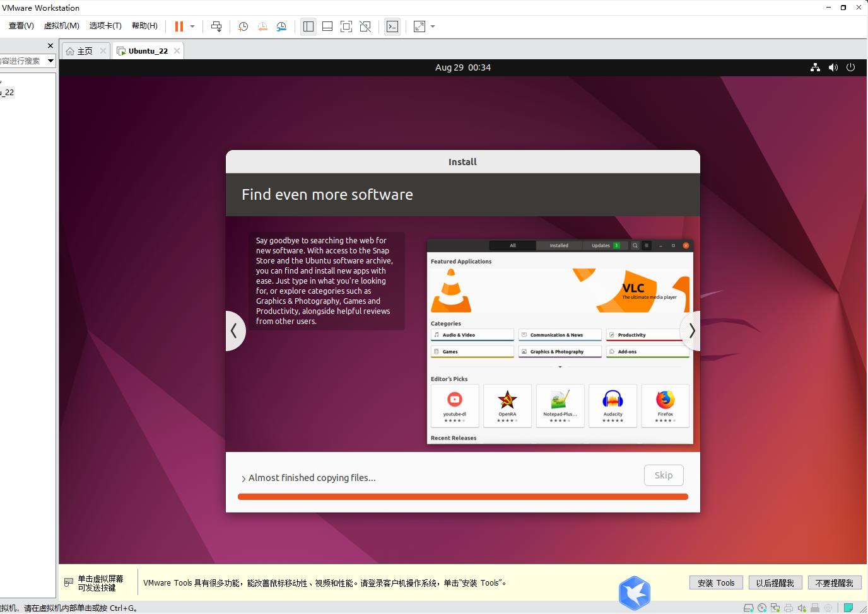Click the sound card status icon
The image size is (868, 614).
tap(802, 608)
